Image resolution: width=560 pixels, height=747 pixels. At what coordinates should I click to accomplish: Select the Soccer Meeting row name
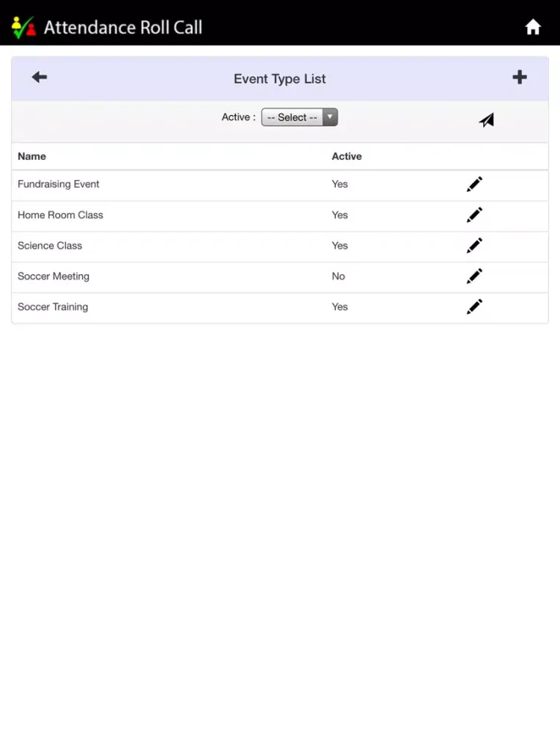pos(54,276)
